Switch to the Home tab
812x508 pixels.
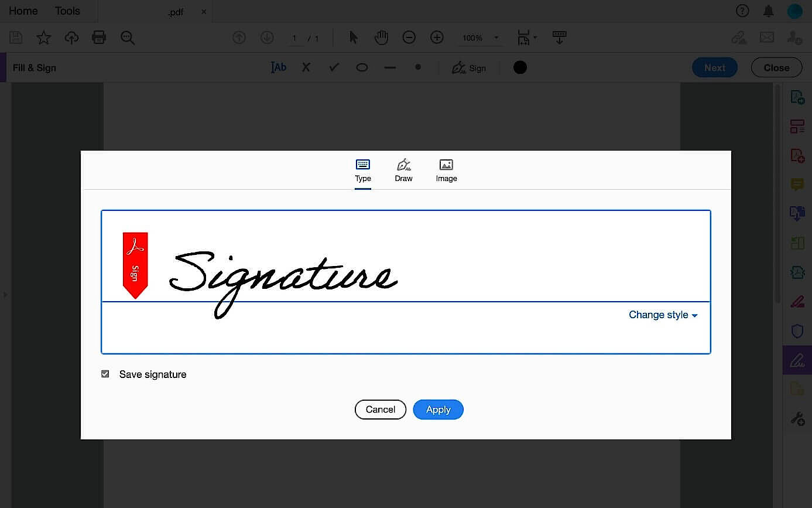point(22,11)
